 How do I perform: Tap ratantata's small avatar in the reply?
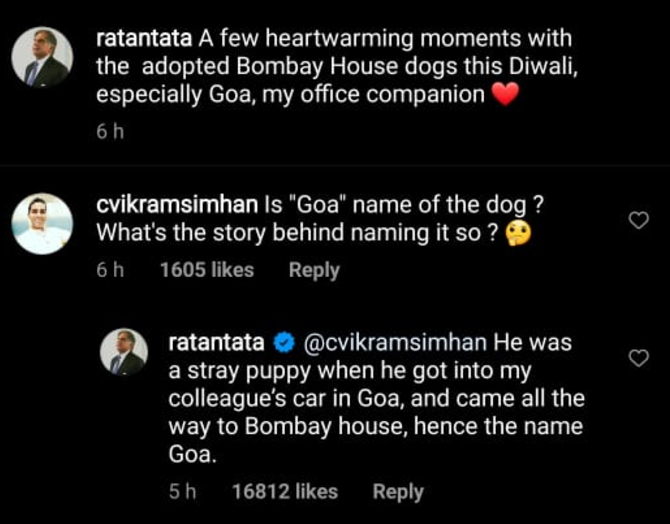[127, 352]
